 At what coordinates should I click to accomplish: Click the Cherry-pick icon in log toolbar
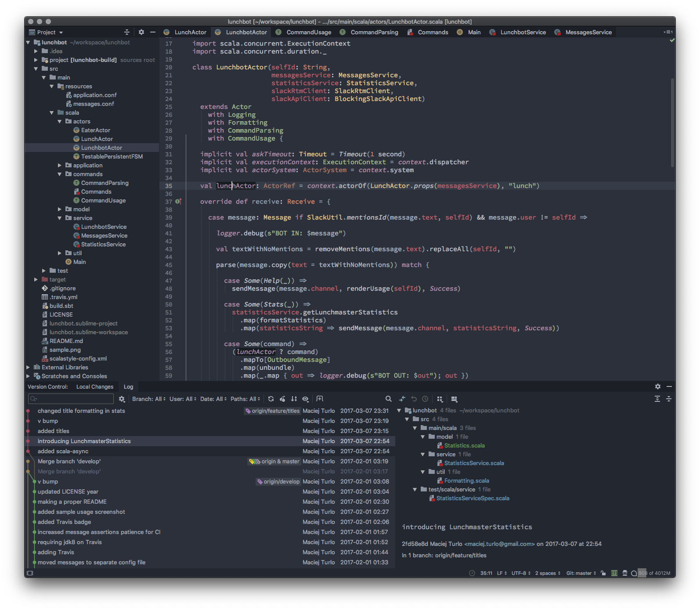(282, 399)
